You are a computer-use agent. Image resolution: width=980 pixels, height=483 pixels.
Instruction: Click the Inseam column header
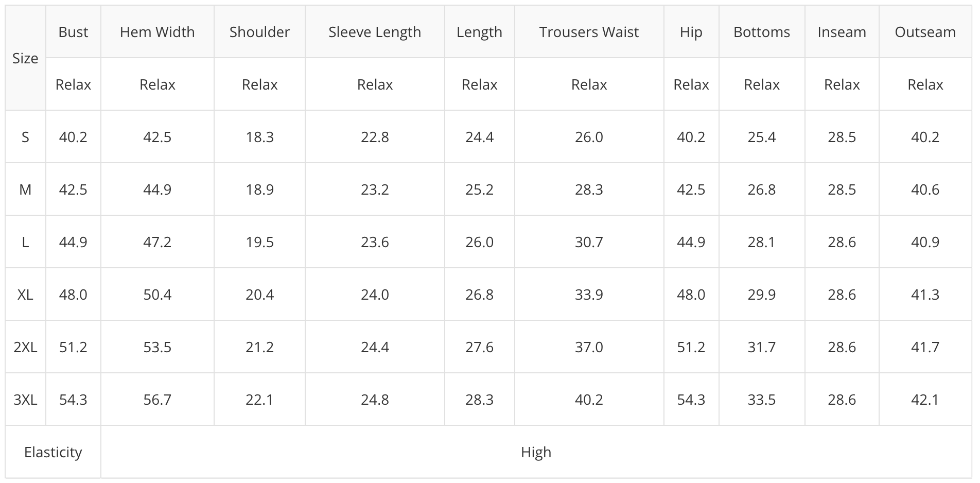[x=842, y=32]
